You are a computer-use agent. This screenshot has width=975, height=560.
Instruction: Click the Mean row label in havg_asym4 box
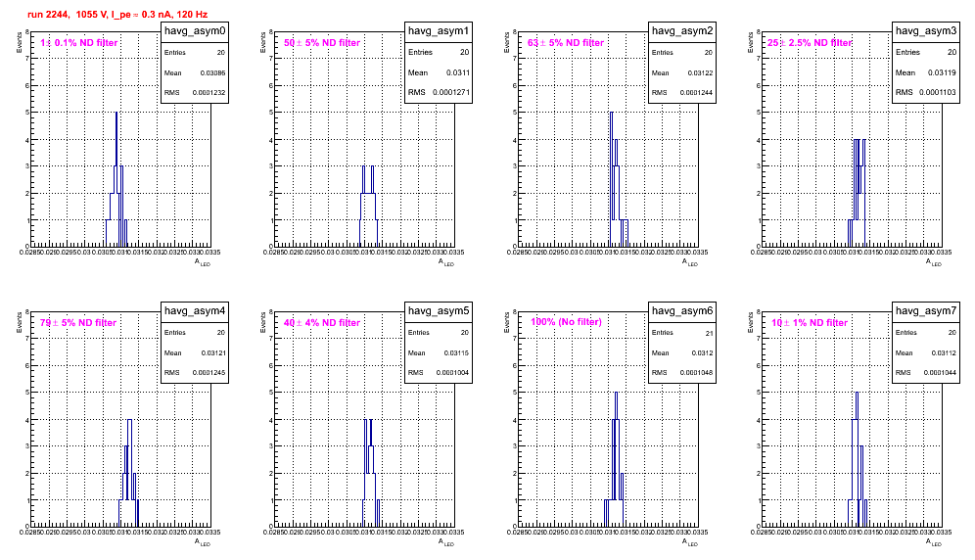click(x=173, y=352)
